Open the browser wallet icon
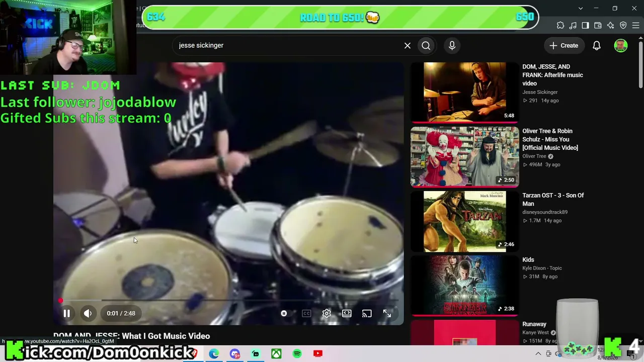Image resolution: width=644 pixels, height=362 pixels. 598,25
